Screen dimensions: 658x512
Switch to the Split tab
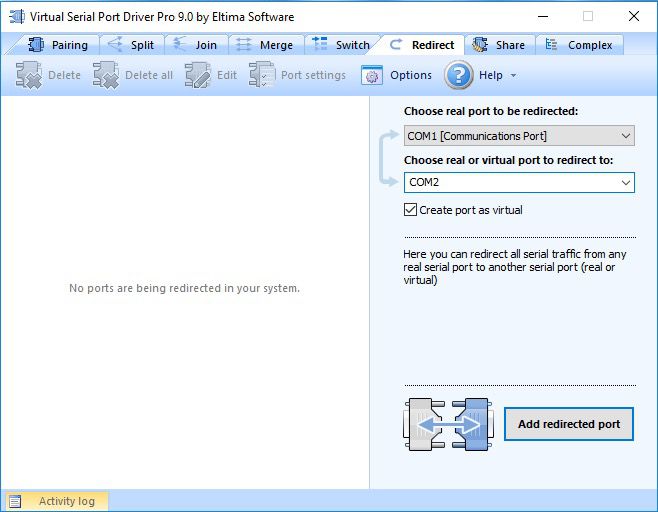coord(132,45)
